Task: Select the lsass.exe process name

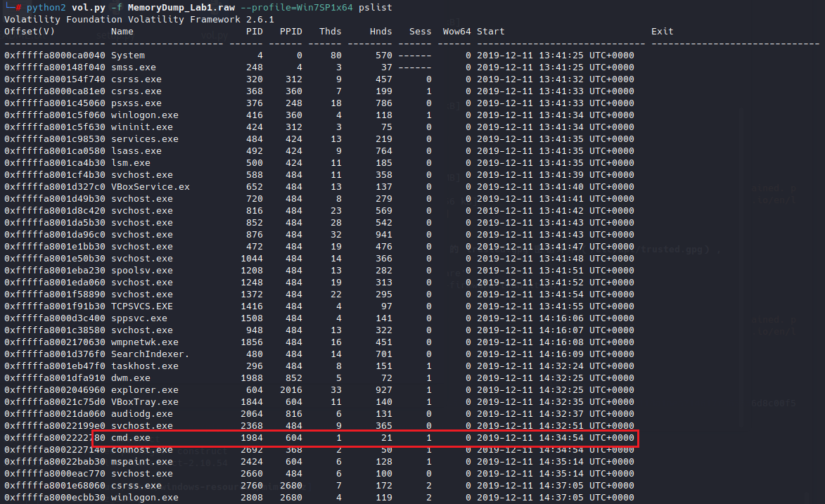Action: pyautogui.click(x=136, y=151)
